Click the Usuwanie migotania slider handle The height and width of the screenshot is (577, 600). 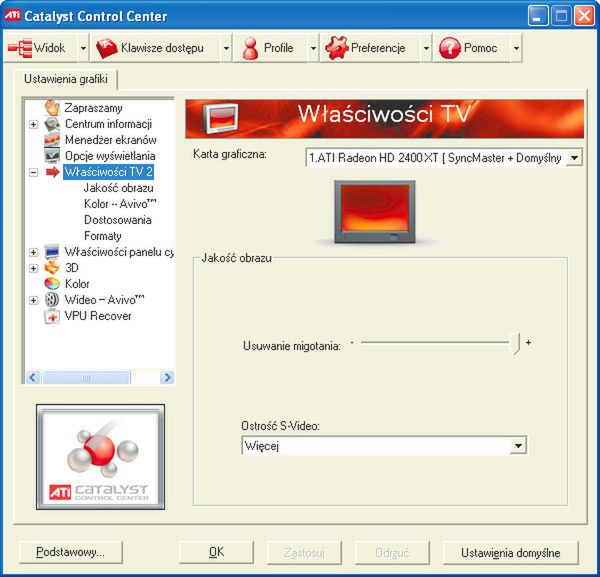coord(515,343)
